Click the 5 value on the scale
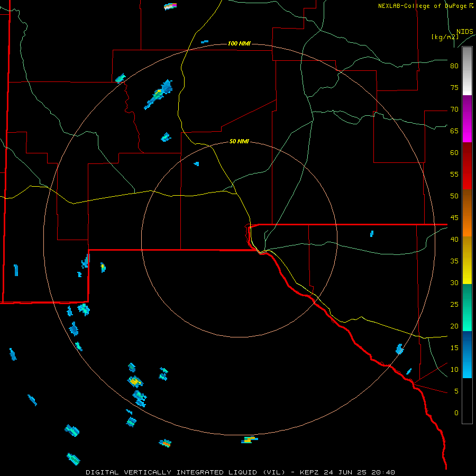Image resolution: width=476 pixels, height=476 pixels. pyautogui.click(x=456, y=391)
